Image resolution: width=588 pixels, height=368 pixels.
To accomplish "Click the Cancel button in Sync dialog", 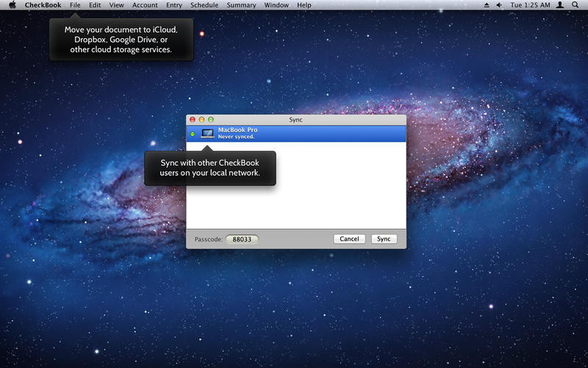I will [x=350, y=238].
